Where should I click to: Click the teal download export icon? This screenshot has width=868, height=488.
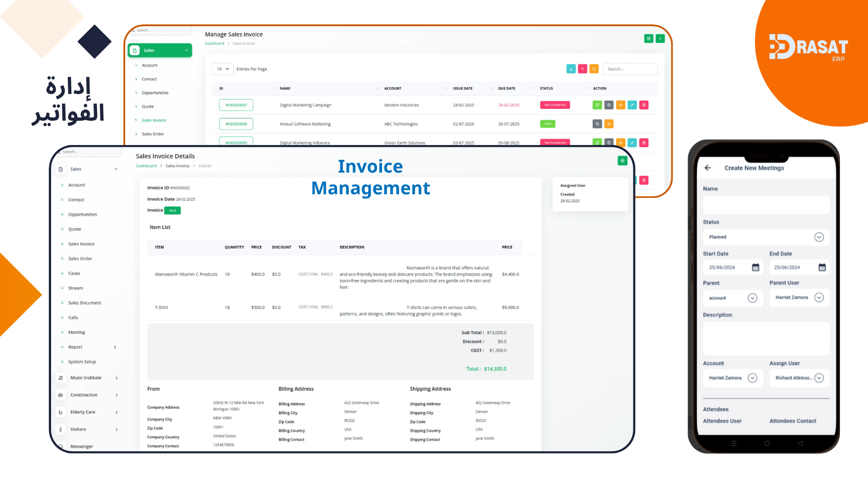(x=571, y=69)
